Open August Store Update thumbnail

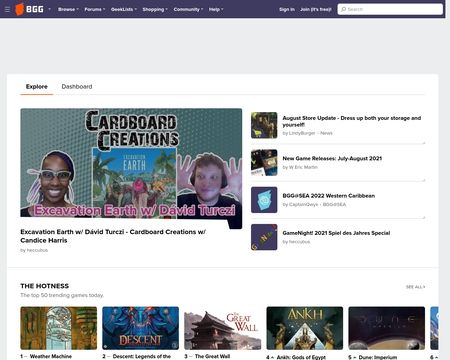point(264,125)
